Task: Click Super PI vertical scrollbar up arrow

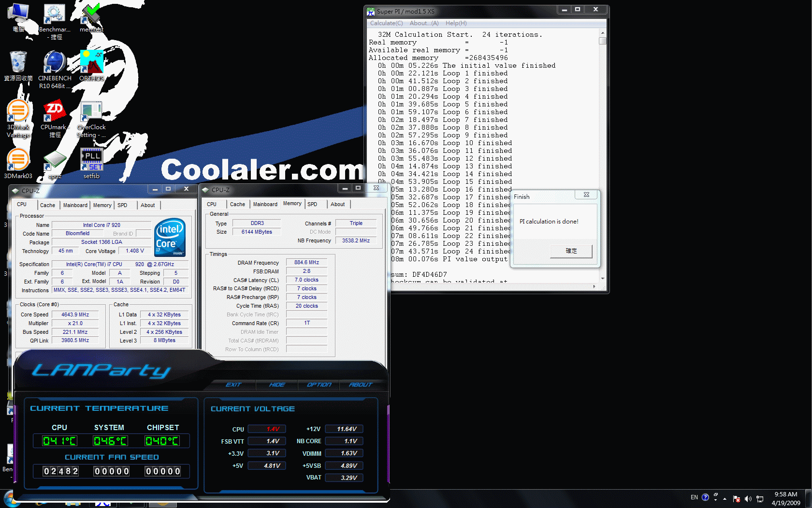Action: pyautogui.click(x=602, y=33)
